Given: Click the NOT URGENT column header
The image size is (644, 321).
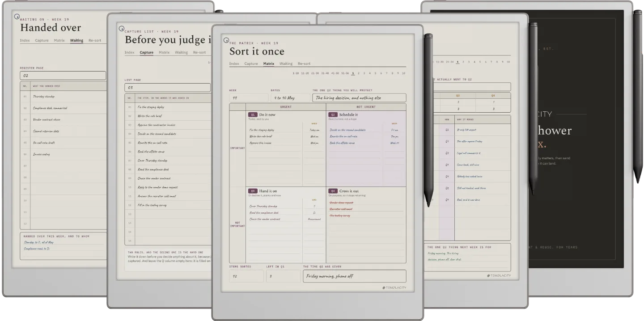Looking at the screenshot, I should click(x=366, y=107).
